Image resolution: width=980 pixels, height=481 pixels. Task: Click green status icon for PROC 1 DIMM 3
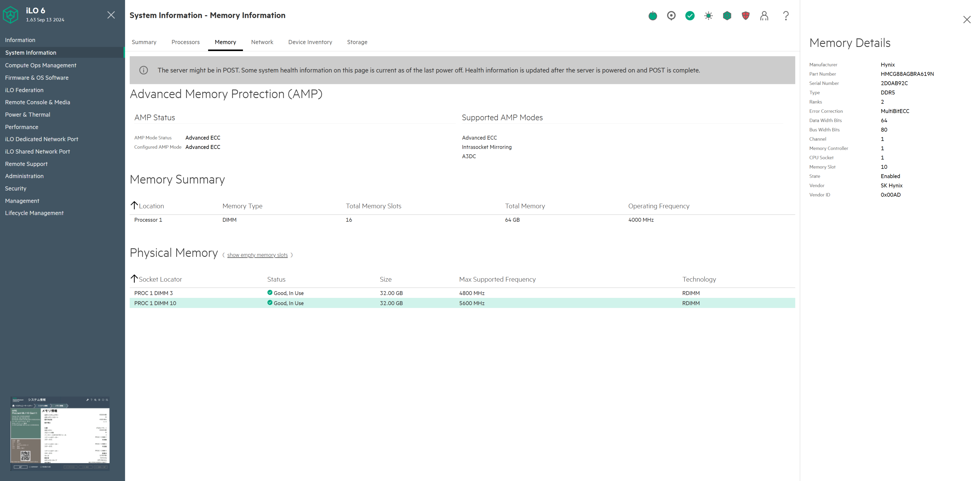pos(270,293)
